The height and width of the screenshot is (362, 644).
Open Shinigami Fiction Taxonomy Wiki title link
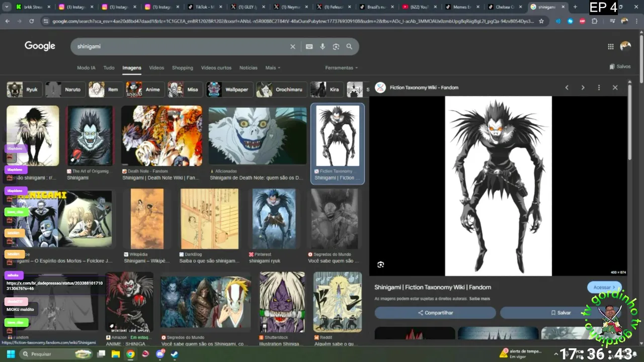tap(433, 287)
